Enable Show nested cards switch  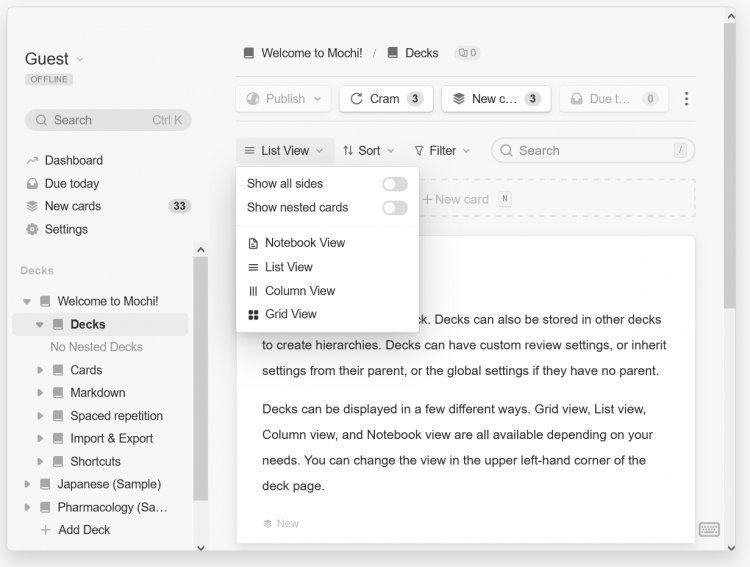[x=395, y=208]
